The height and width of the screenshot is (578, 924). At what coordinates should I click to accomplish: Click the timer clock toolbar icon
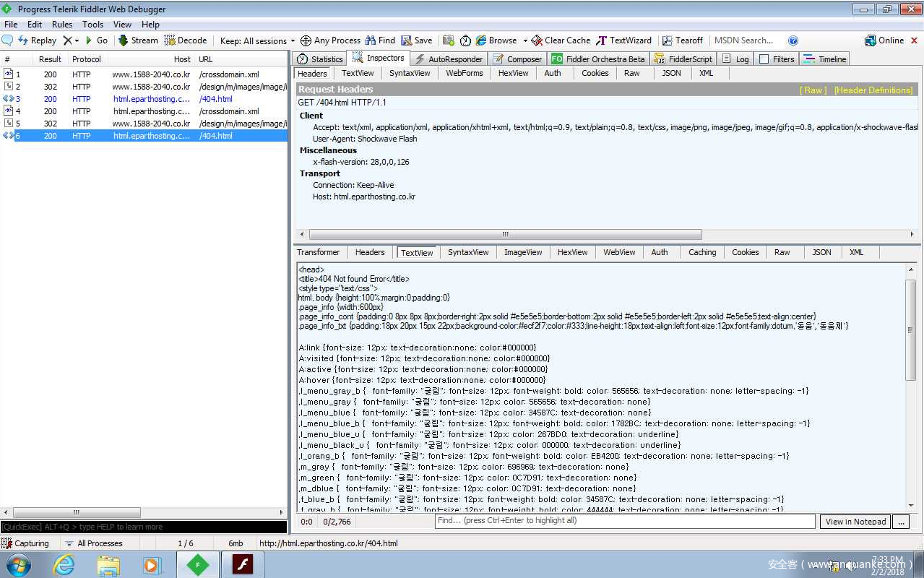click(x=465, y=40)
